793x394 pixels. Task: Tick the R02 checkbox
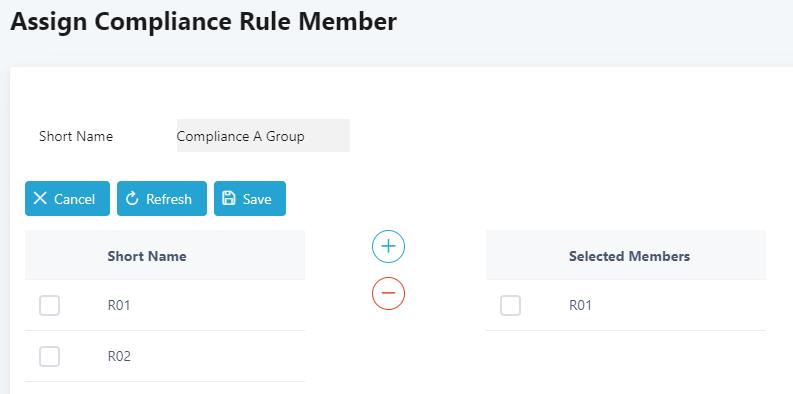click(x=50, y=357)
